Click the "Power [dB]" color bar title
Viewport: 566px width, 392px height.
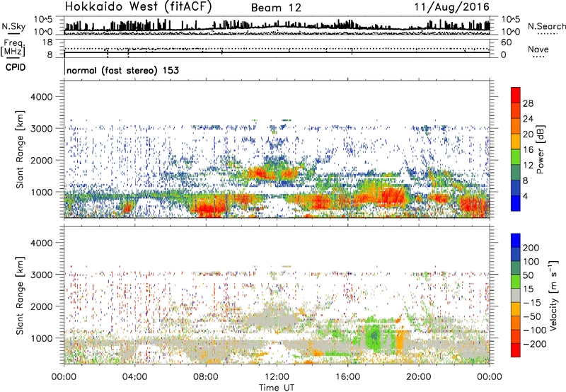541,149
